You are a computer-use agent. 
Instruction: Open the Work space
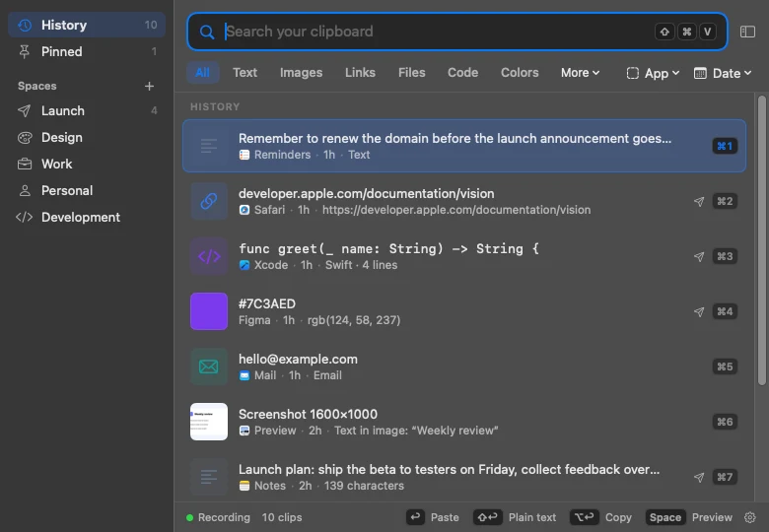(87, 164)
